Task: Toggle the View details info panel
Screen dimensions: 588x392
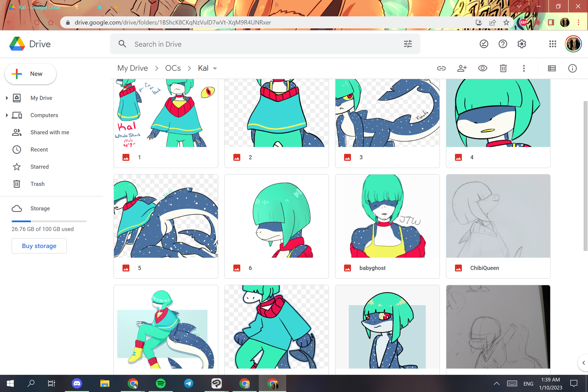Action: pos(572,68)
